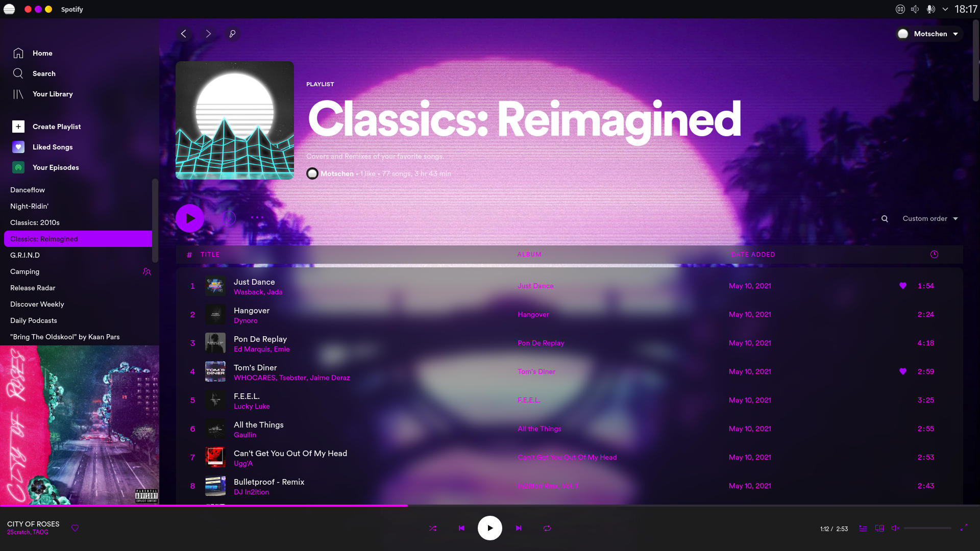This screenshot has width=980, height=551.
Task: Open Motschen's profile from the playlist info
Action: coord(337,173)
